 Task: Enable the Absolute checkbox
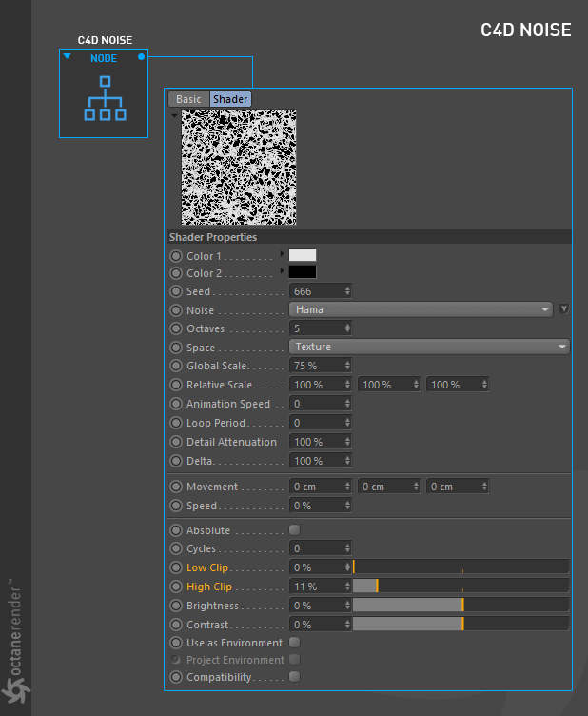294,529
